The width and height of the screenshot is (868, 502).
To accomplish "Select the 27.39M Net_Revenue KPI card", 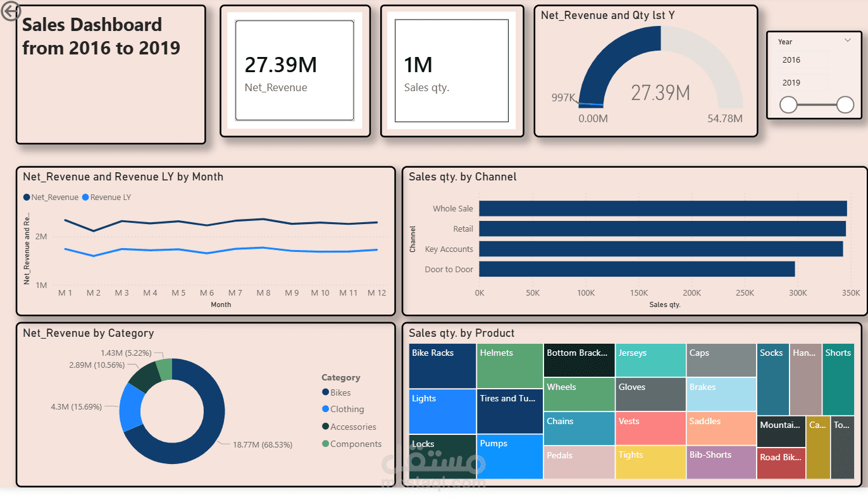I will click(294, 70).
